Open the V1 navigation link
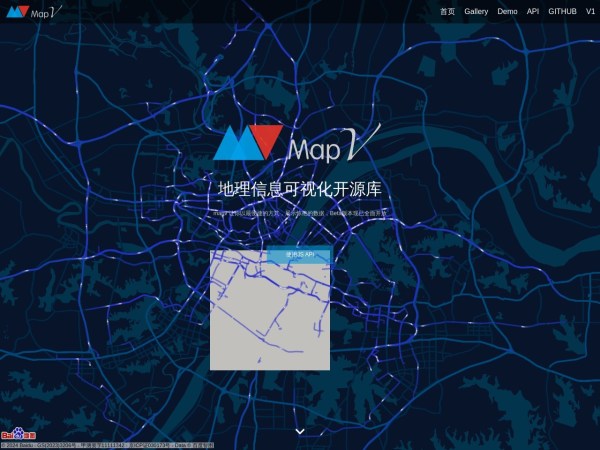Image resolution: width=600 pixels, height=450 pixels. (590, 11)
